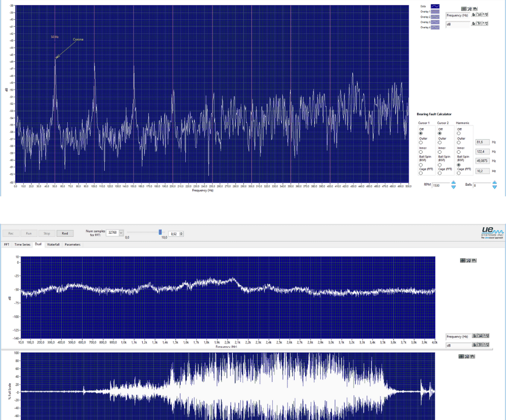Select cursor tool on time waveform graph palette

click(x=461, y=356)
